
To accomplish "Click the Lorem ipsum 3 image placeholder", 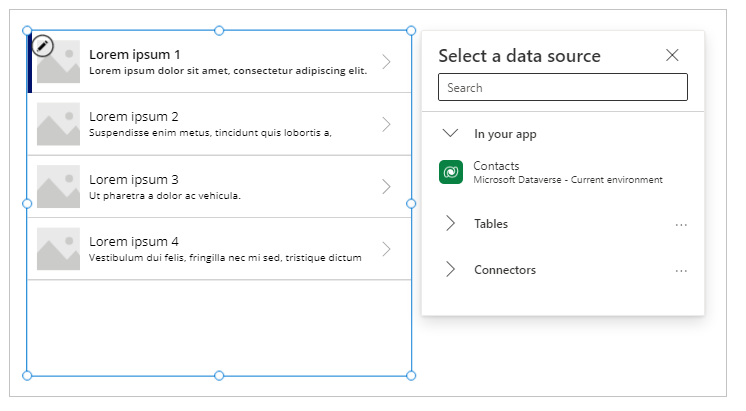I will tap(58, 187).
